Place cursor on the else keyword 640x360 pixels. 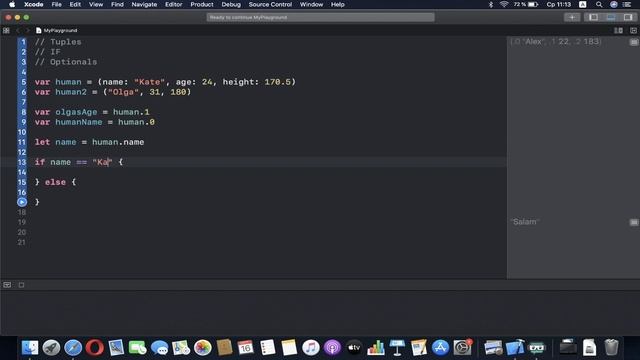pos(55,182)
